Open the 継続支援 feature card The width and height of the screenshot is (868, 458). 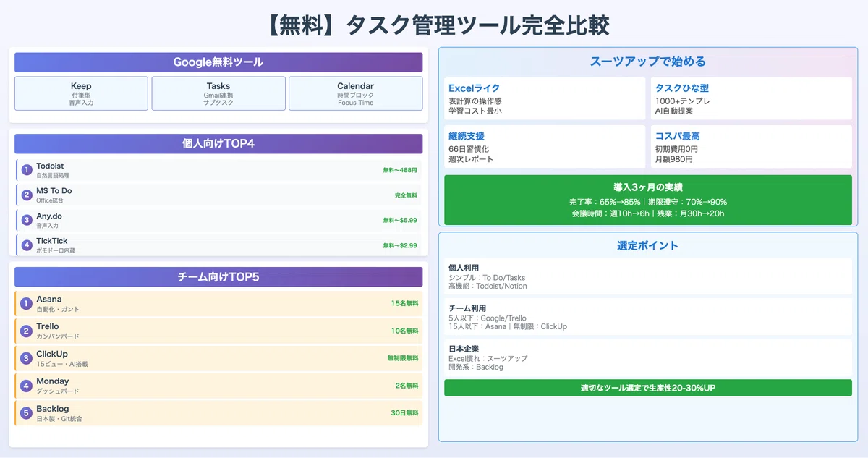(545, 147)
